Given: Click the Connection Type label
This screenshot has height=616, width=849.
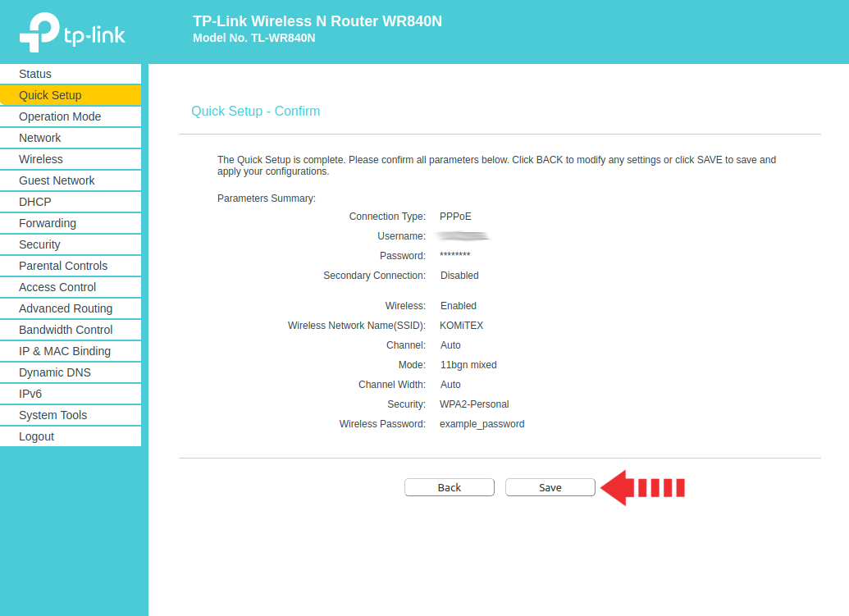Looking at the screenshot, I should 388,217.
